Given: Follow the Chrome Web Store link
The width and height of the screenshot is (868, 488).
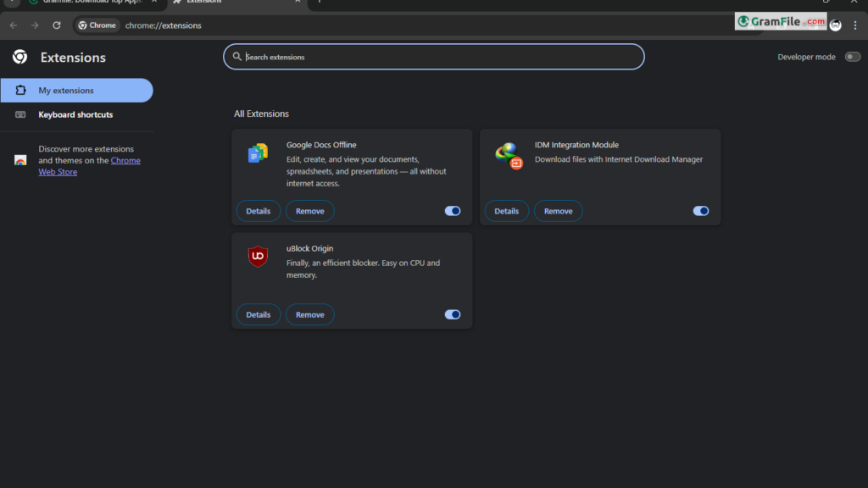Looking at the screenshot, I should tap(89, 166).
